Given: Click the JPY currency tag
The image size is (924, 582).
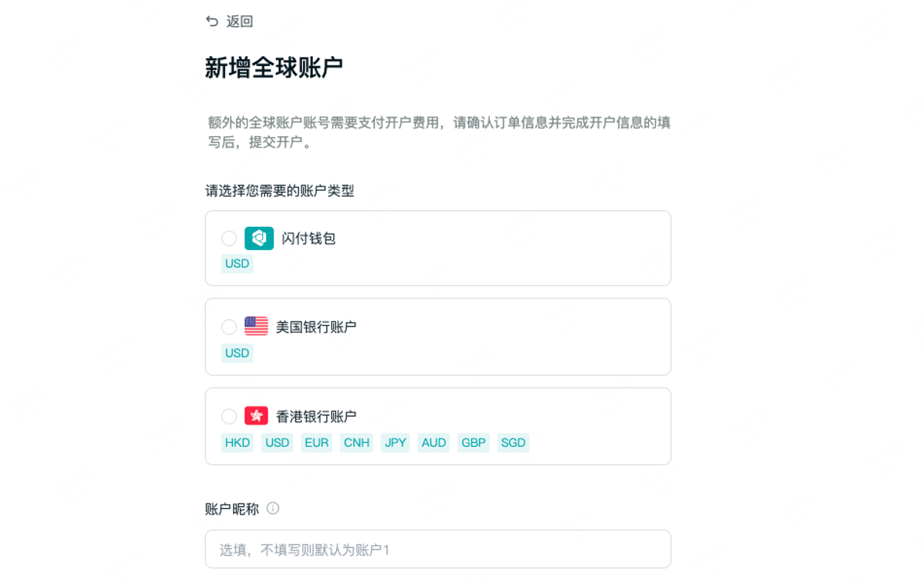Looking at the screenshot, I should click(395, 443).
